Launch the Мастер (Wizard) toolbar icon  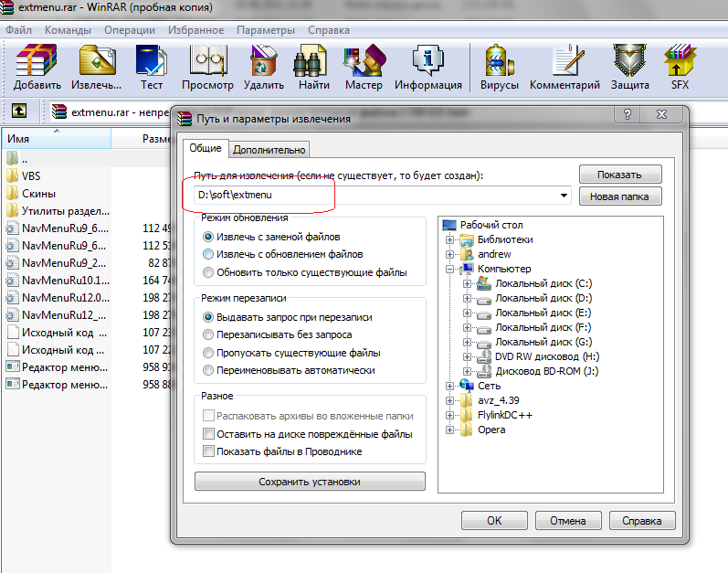(364, 67)
